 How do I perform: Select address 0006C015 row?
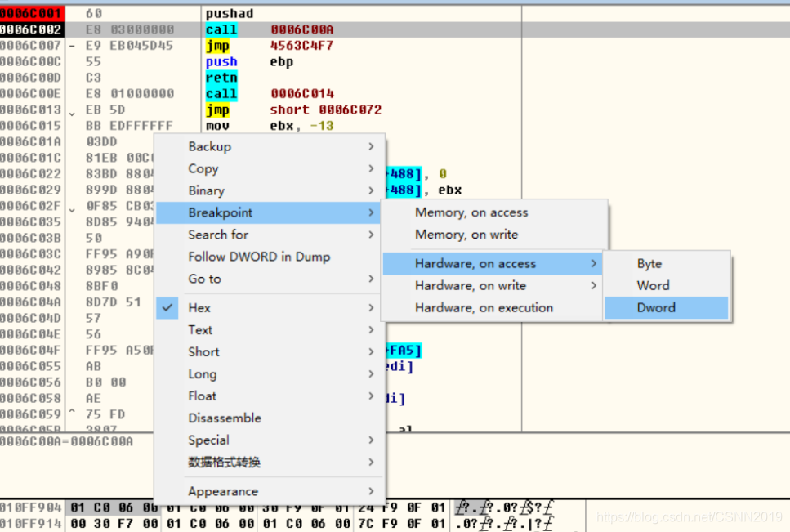(x=30, y=126)
